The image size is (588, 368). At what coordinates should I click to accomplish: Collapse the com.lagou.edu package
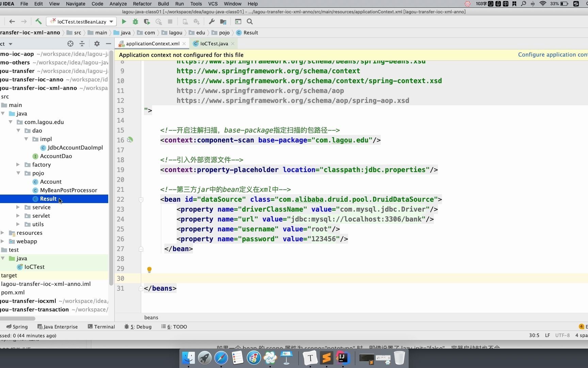click(x=11, y=122)
